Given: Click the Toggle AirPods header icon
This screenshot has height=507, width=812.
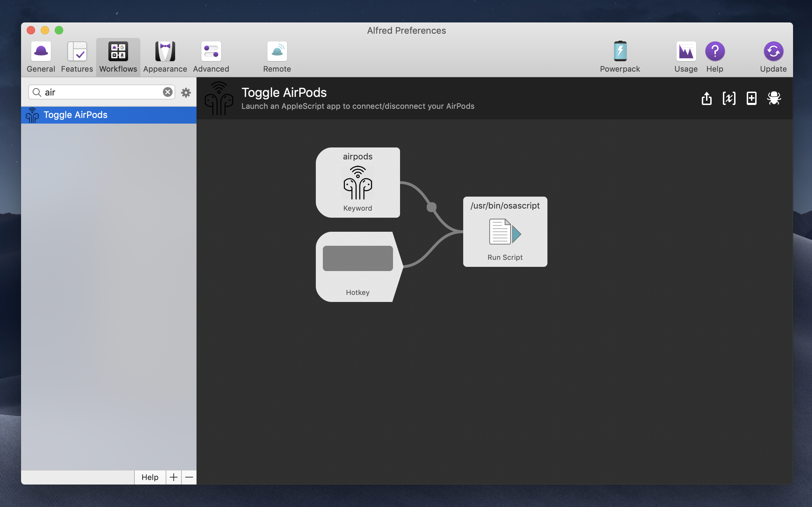Looking at the screenshot, I should point(219,98).
